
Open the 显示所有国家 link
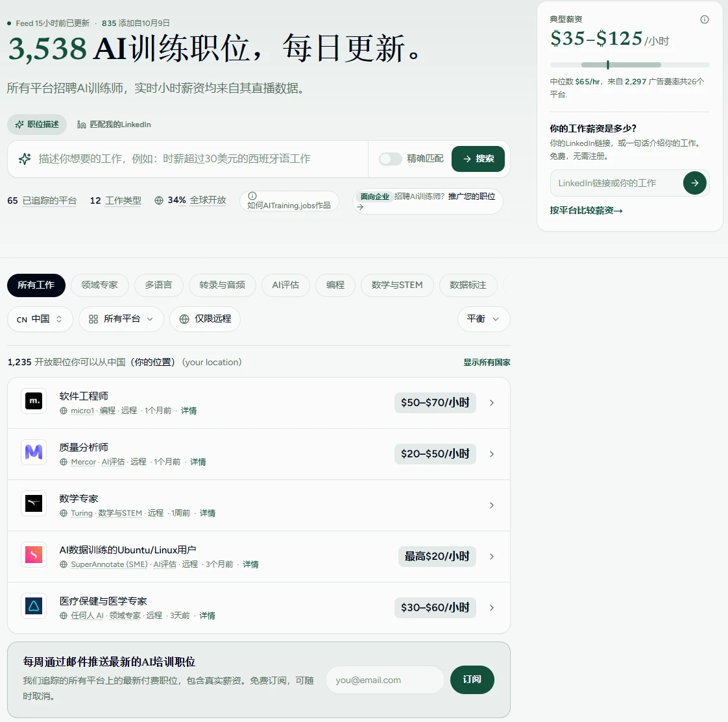pyautogui.click(x=487, y=362)
